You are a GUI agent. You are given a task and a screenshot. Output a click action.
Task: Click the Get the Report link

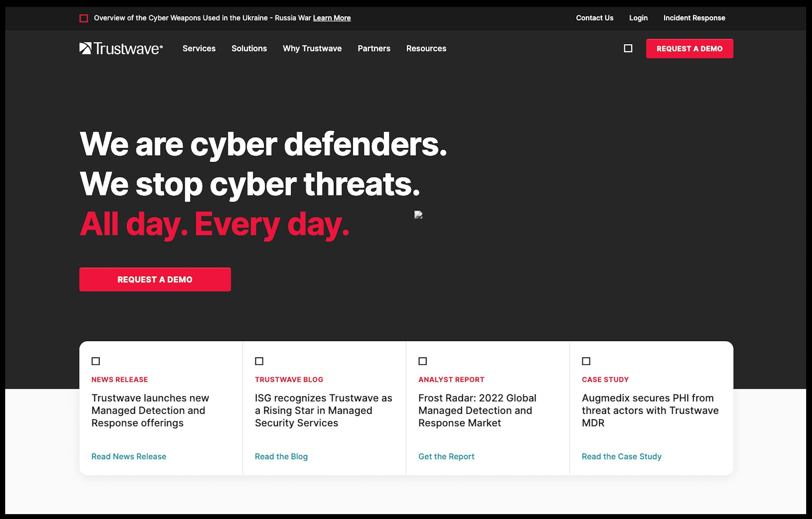446,456
